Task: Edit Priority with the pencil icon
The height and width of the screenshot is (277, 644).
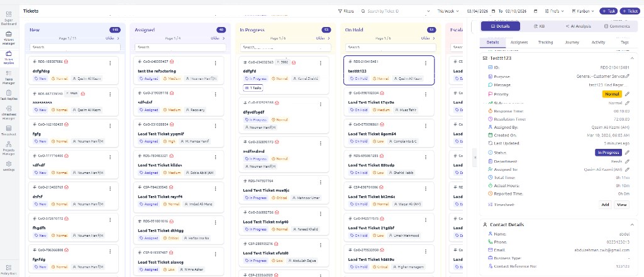Action: 627,94
